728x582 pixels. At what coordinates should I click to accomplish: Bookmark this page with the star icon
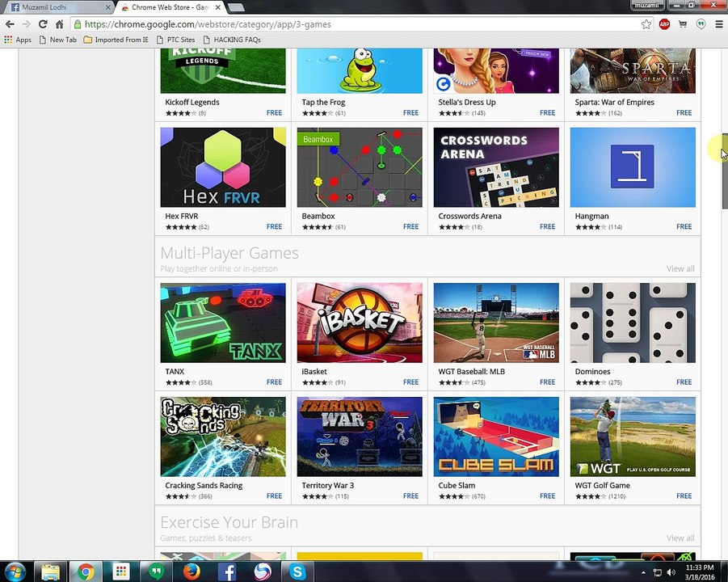[x=646, y=24]
